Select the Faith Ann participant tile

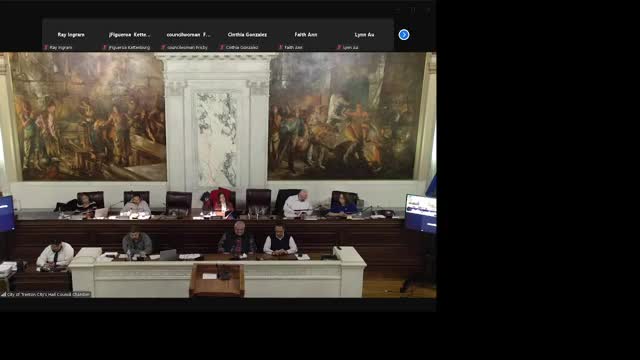[306, 35]
